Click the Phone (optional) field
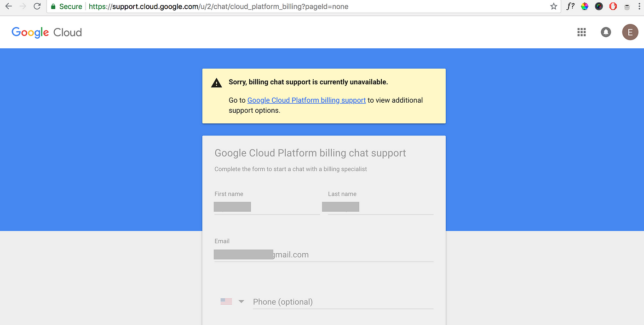 pos(343,302)
